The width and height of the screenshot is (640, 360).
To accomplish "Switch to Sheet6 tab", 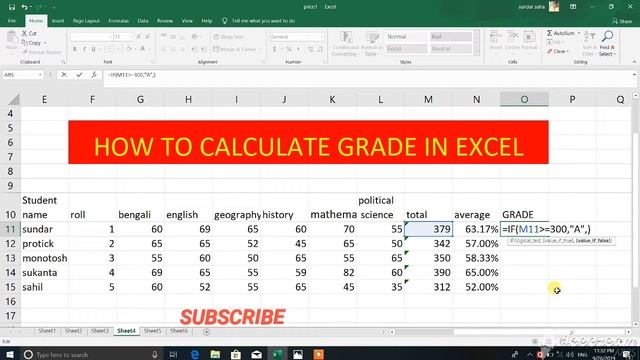I will [179, 331].
